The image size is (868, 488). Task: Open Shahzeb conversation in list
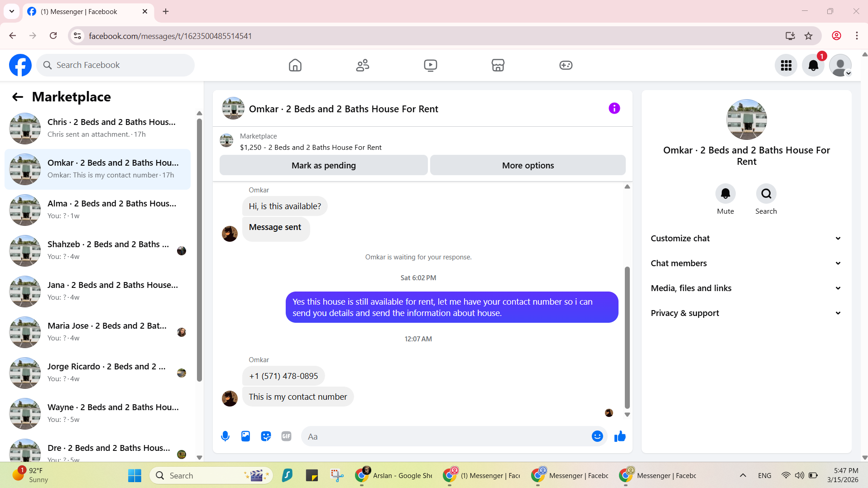click(97, 251)
